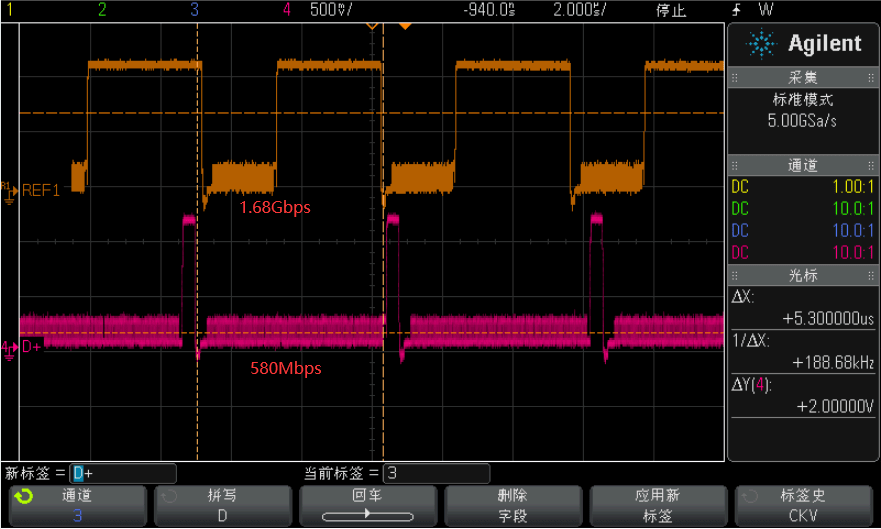Expand the 采集 acquisition panel header
The width and height of the screenshot is (881, 529).
point(803,78)
